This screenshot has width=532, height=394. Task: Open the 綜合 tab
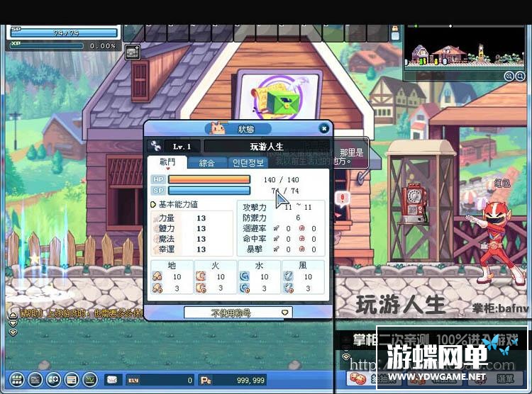(x=206, y=163)
